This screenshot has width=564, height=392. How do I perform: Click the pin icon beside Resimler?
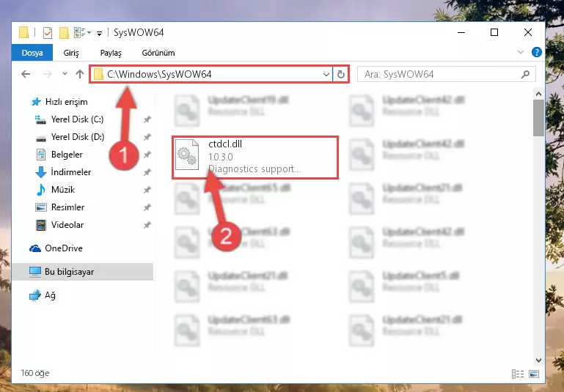[x=147, y=207]
